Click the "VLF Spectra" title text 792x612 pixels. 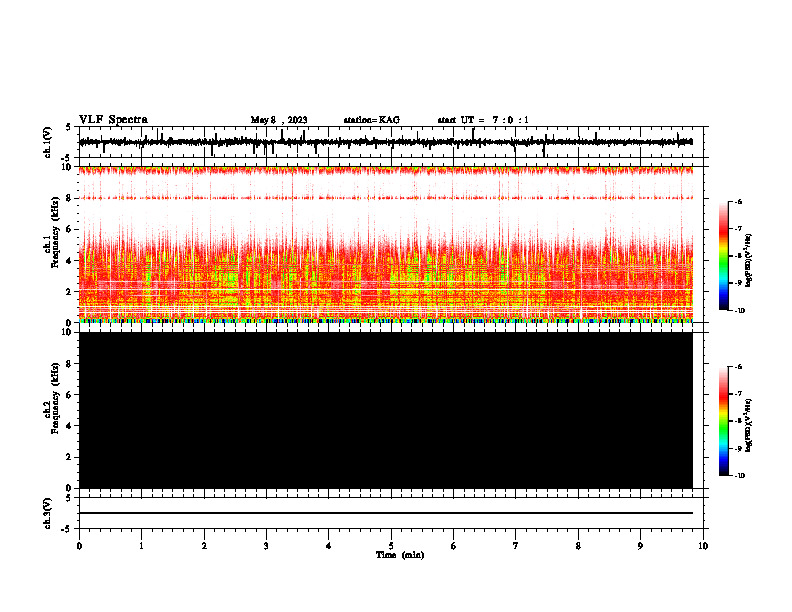(113, 120)
